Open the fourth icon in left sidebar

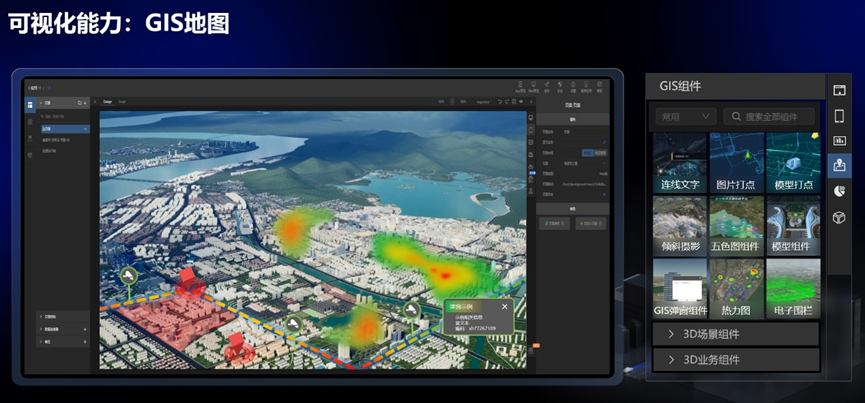30,155
